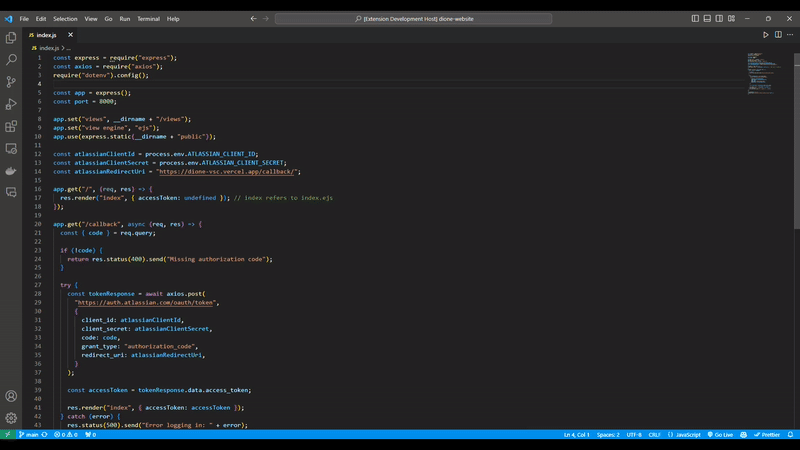Open the Extensions view
The image size is (800, 450).
pyautogui.click(x=11, y=126)
